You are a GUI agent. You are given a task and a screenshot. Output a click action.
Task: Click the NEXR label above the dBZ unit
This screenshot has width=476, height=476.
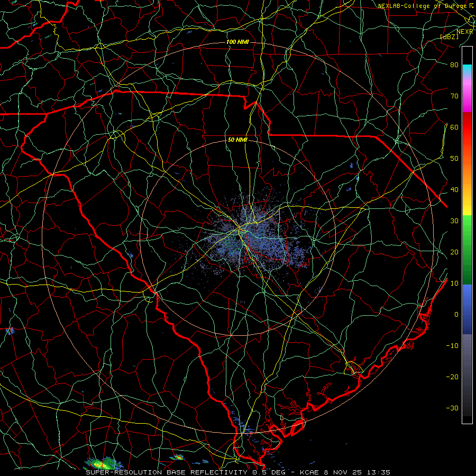click(x=465, y=32)
